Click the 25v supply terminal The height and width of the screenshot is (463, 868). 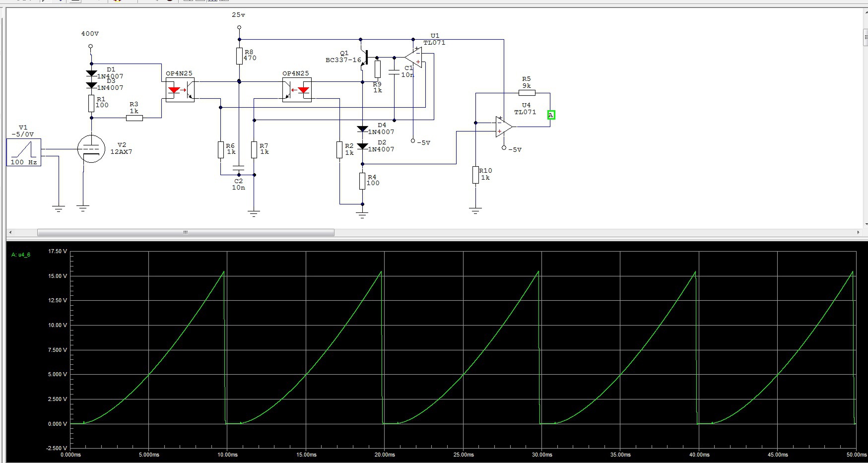coord(239,27)
